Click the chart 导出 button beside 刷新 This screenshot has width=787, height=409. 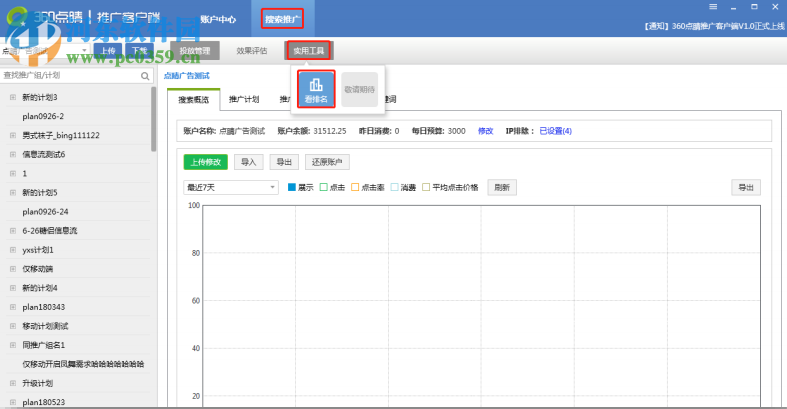click(746, 187)
